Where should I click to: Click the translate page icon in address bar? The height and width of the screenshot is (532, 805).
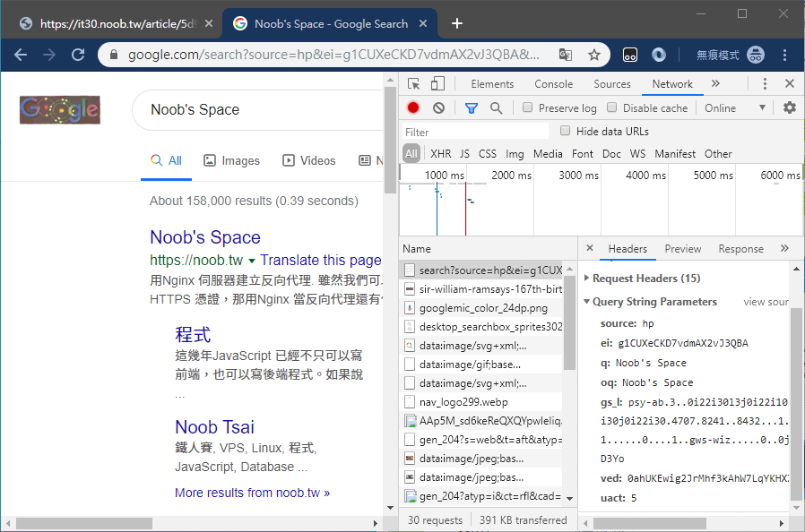click(566, 55)
